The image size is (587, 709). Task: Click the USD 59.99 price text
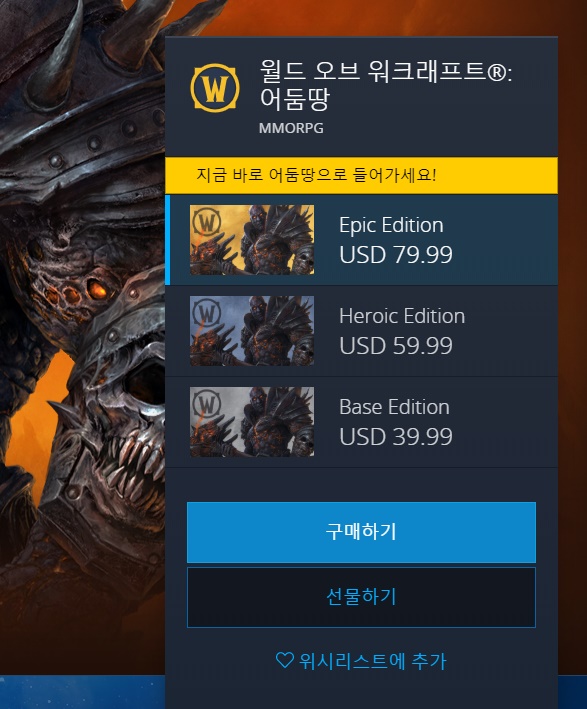[396, 345]
